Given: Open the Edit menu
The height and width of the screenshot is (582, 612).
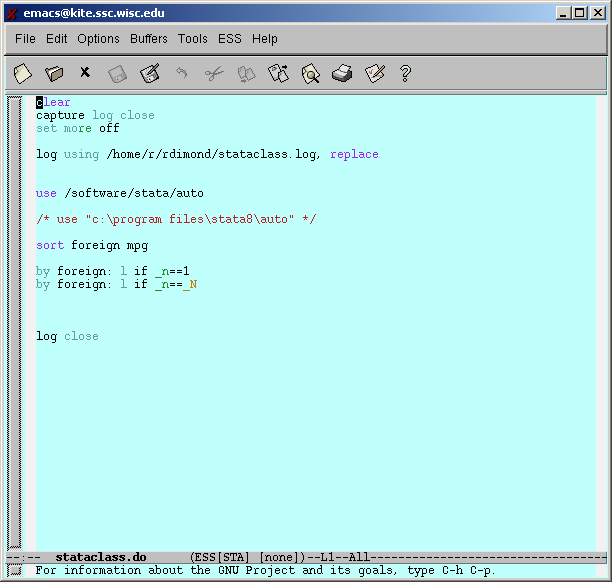Looking at the screenshot, I should click(57, 39).
